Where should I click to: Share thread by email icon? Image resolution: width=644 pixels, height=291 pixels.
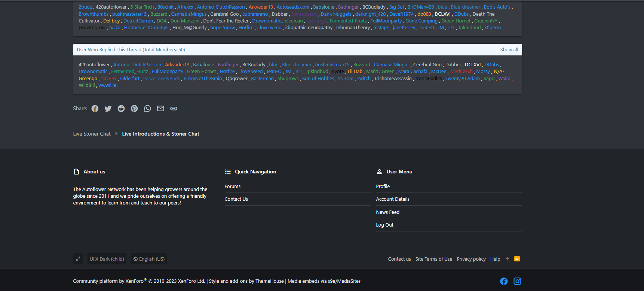point(160,109)
